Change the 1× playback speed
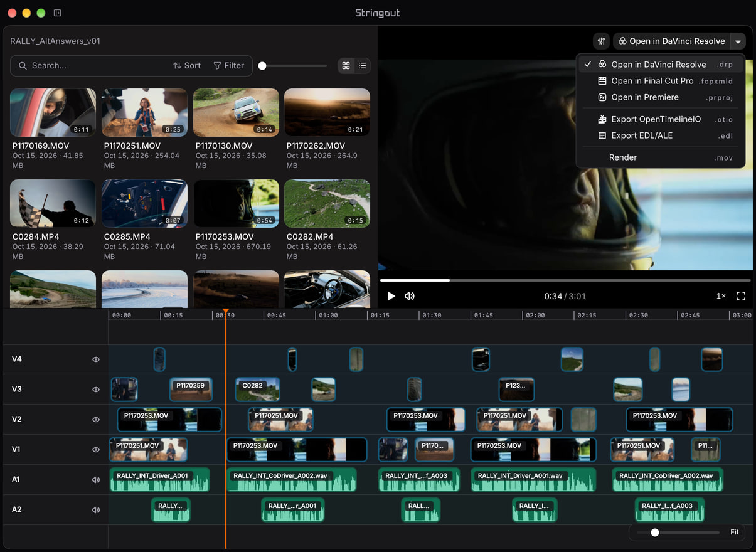The width and height of the screenshot is (756, 552). pos(721,296)
